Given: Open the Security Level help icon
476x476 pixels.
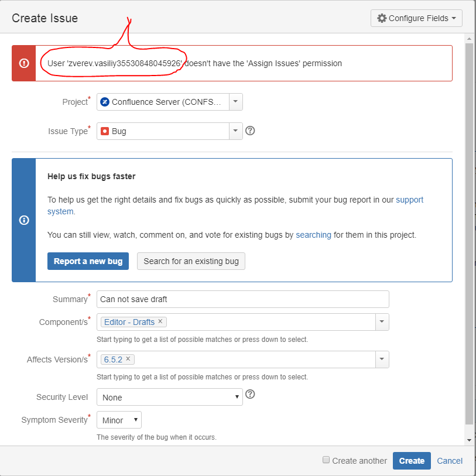Looking at the screenshot, I should 250,394.
